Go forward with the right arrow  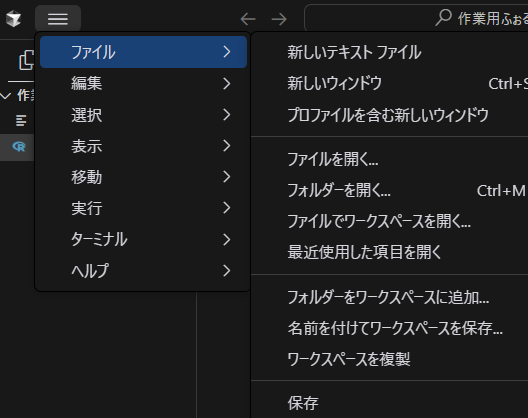[x=279, y=19]
